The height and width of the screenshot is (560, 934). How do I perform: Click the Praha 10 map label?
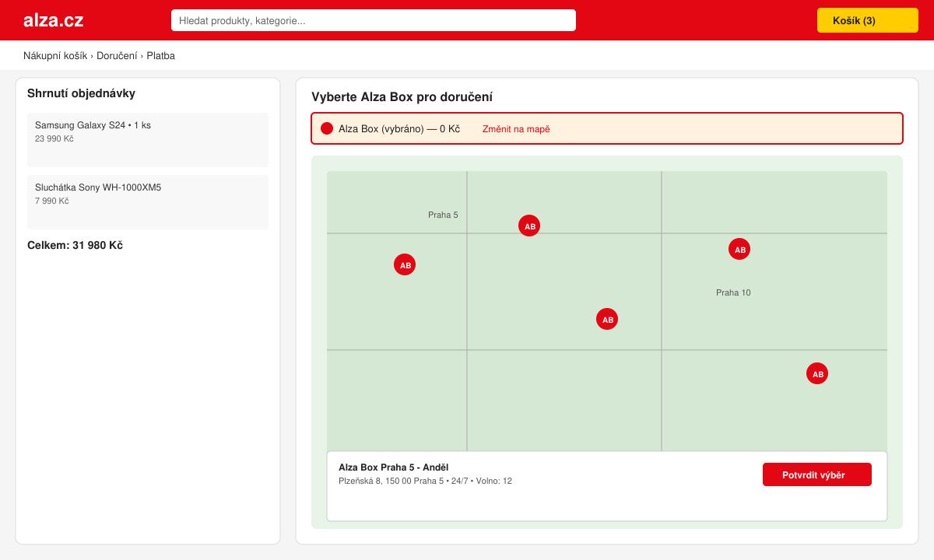[733, 292]
